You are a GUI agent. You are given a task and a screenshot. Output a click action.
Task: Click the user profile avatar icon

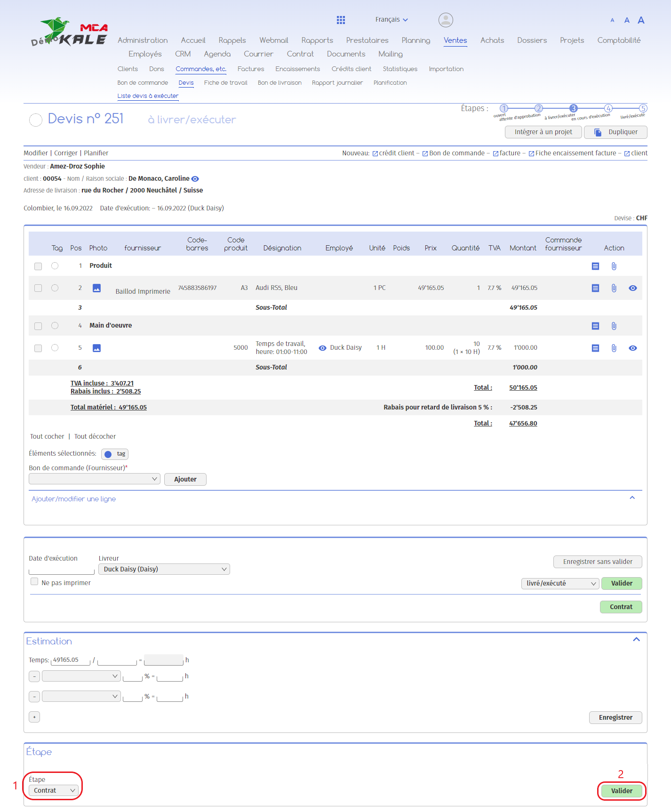tap(445, 20)
